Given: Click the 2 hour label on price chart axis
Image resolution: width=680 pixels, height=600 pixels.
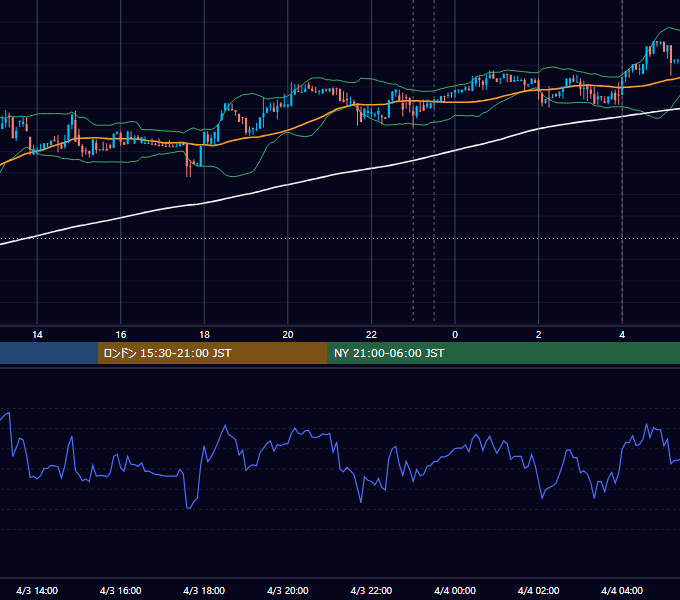Looking at the screenshot, I should 539,335.
